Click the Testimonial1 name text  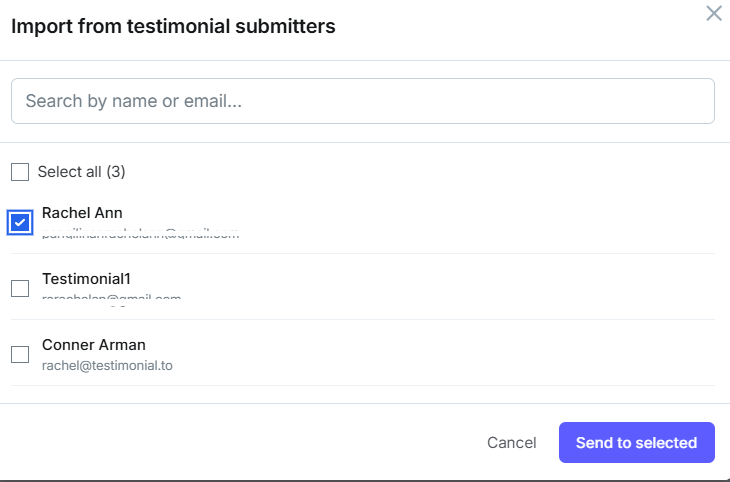[86, 279]
